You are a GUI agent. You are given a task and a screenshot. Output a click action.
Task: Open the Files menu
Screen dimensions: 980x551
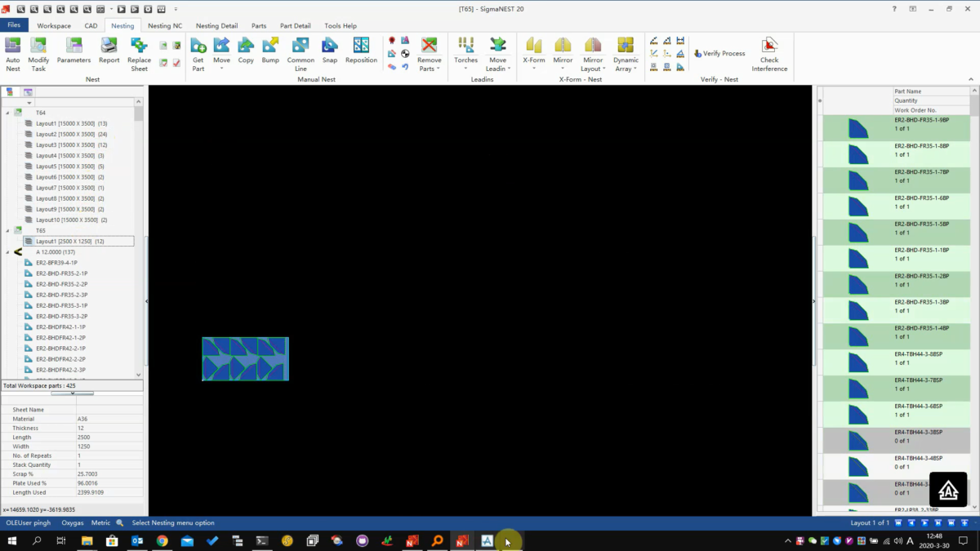click(x=14, y=25)
